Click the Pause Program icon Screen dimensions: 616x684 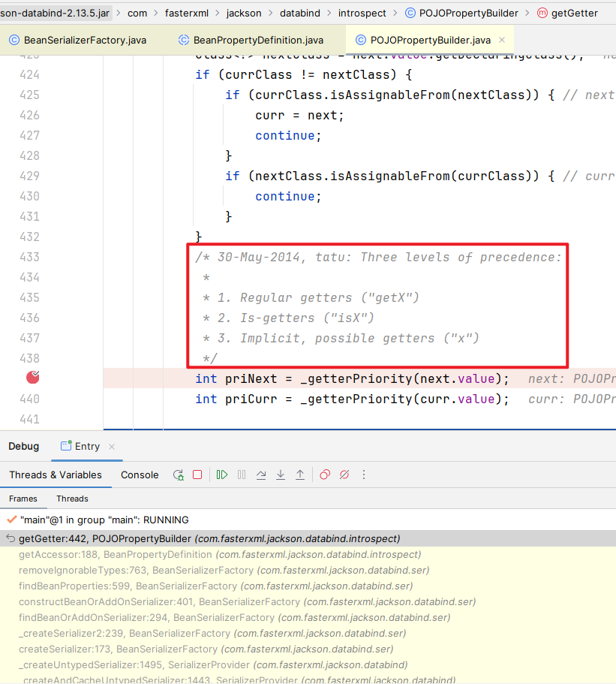click(x=242, y=475)
